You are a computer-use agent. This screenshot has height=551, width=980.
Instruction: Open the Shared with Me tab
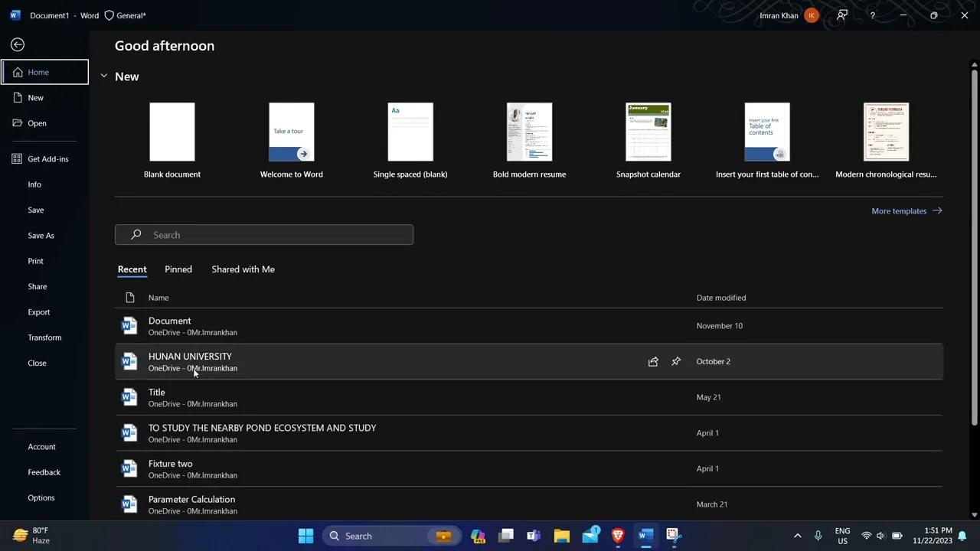(x=243, y=269)
